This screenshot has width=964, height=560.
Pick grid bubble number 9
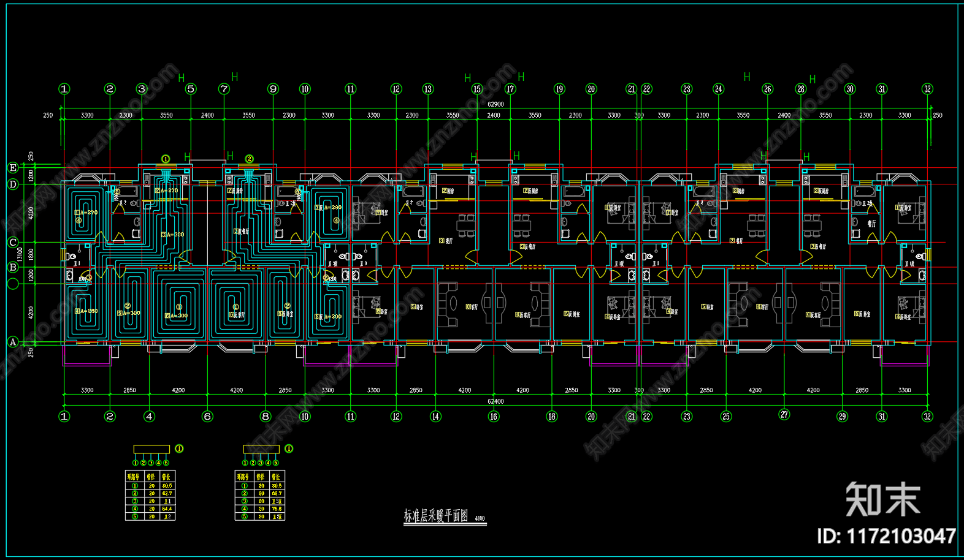tap(273, 89)
